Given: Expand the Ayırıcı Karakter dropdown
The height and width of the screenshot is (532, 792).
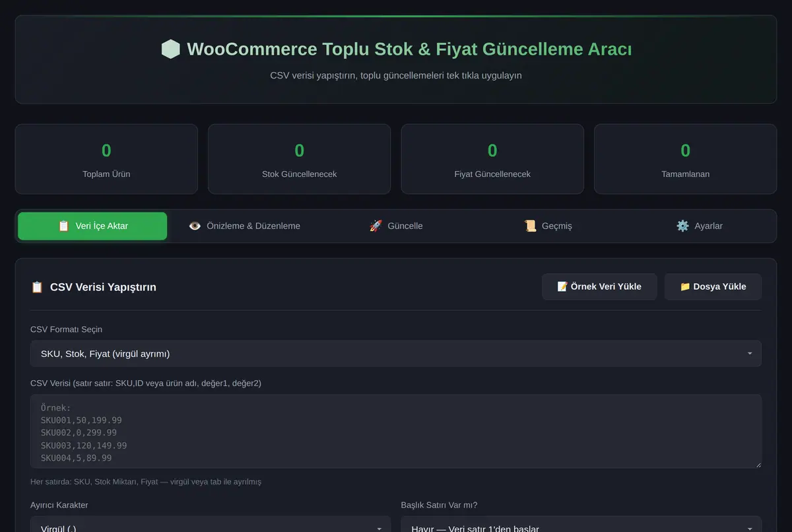Looking at the screenshot, I should [x=211, y=525].
